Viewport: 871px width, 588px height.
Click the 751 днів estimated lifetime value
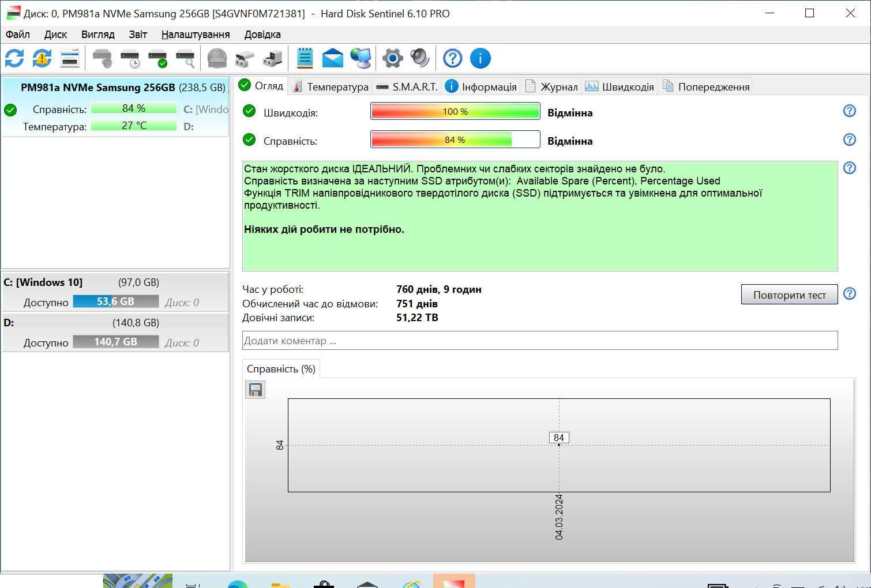[x=417, y=304]
